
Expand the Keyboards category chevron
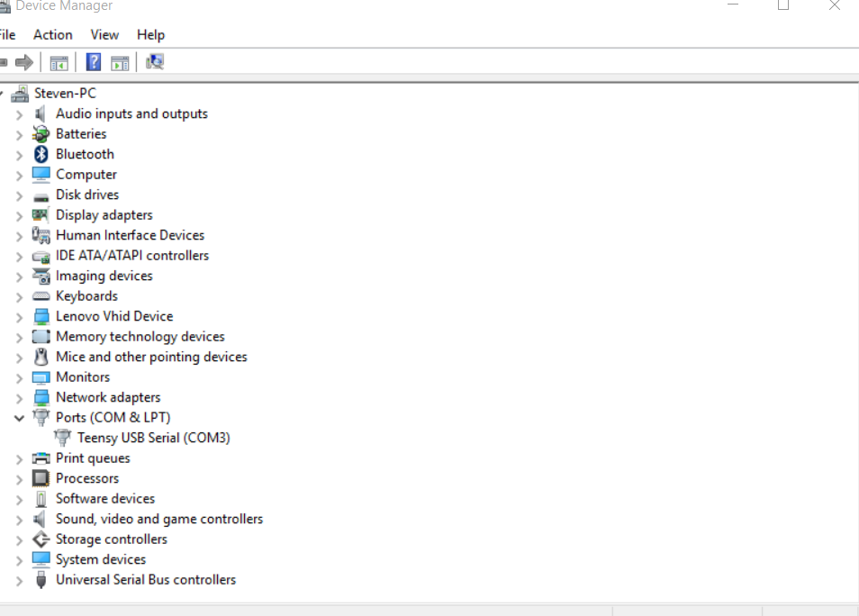(x=19, y=297)
